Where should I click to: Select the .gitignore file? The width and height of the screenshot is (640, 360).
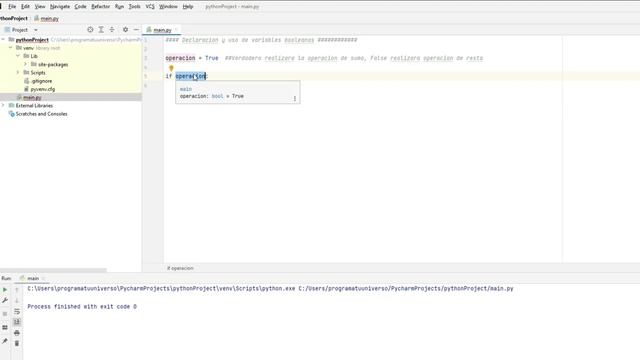pos(41,81)
